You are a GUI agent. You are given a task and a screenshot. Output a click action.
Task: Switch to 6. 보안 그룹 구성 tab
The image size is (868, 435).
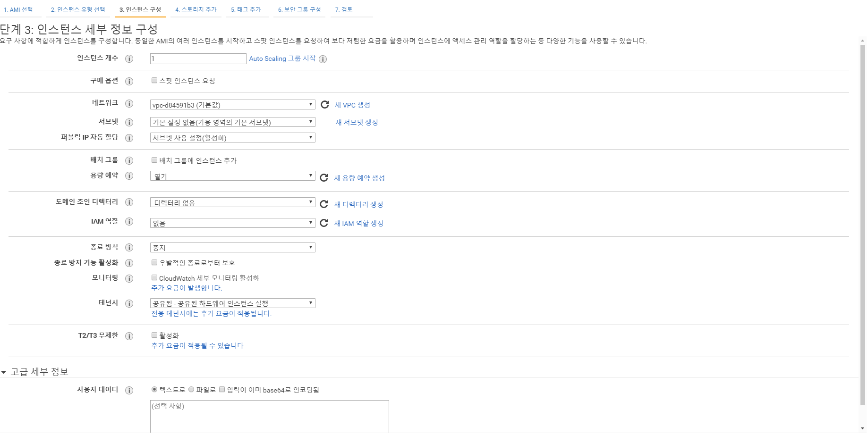tap(299, 9)
